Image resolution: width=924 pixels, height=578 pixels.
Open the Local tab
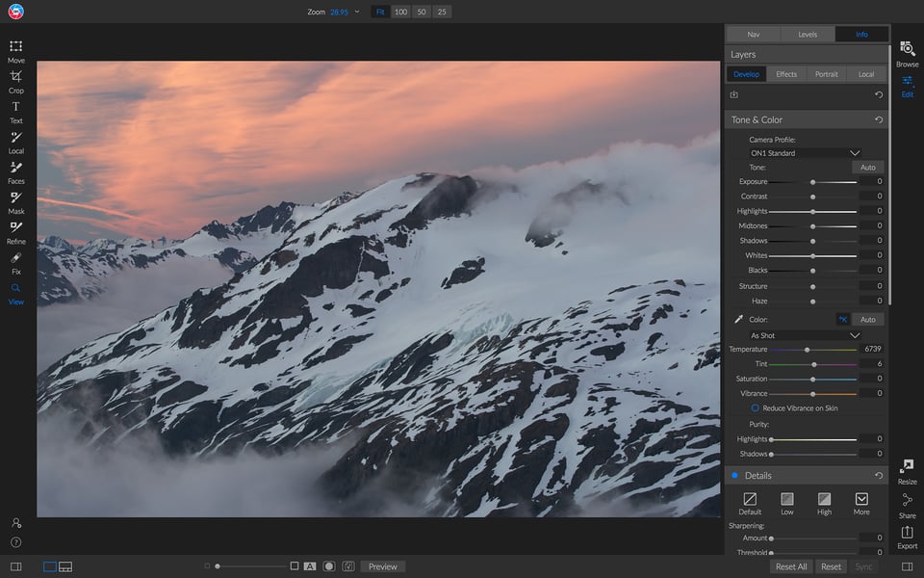click(866, 74)
